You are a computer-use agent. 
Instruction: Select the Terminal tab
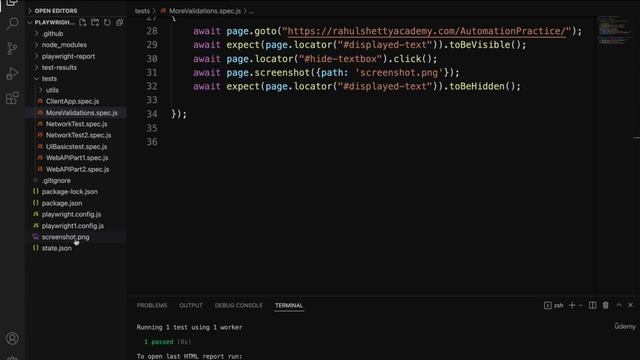tap(289, 306)
